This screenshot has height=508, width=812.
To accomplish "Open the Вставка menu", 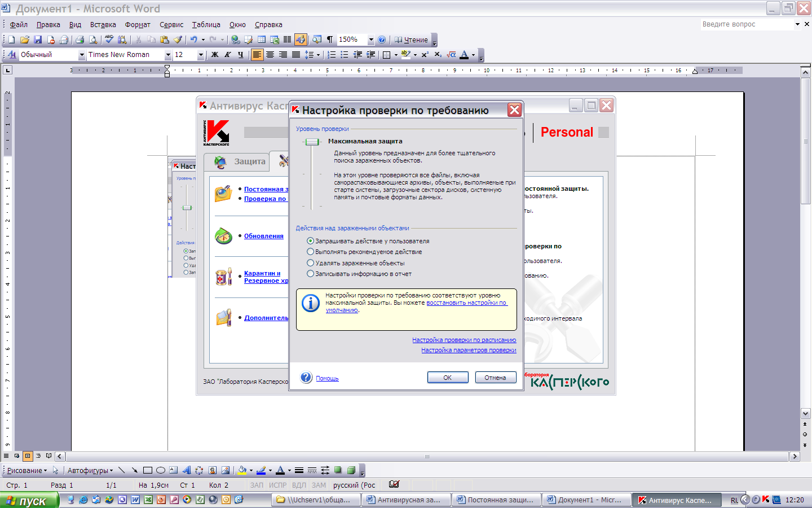I will tap(103, 24).
